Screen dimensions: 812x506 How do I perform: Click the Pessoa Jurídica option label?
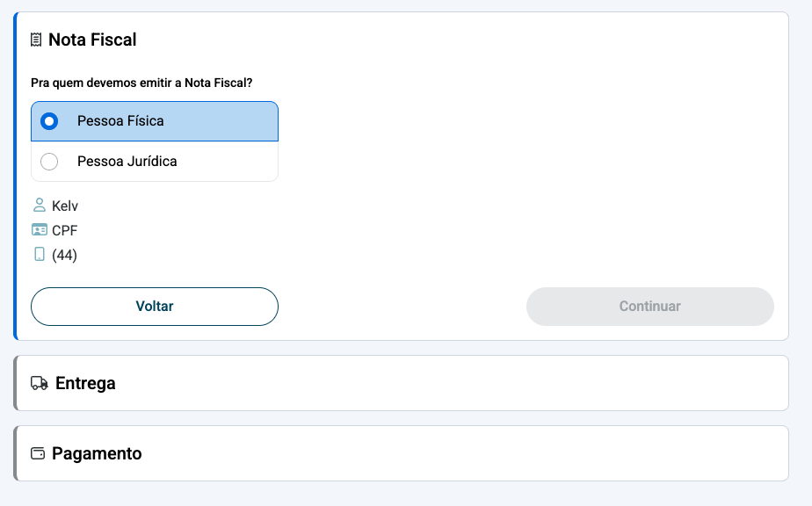[127, 162]
